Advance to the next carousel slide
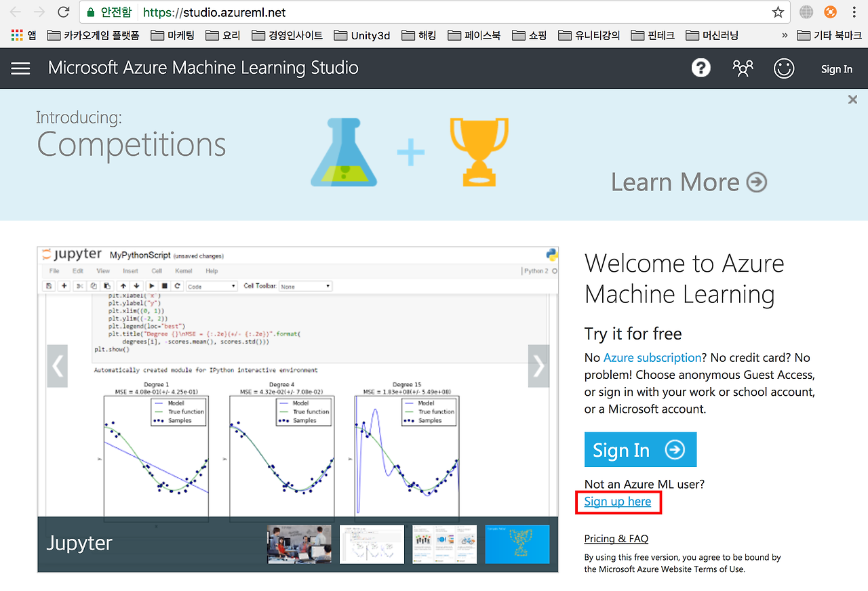Image resolution: width=868 pixels, height=591 pixels. click(x=538, y=366)
